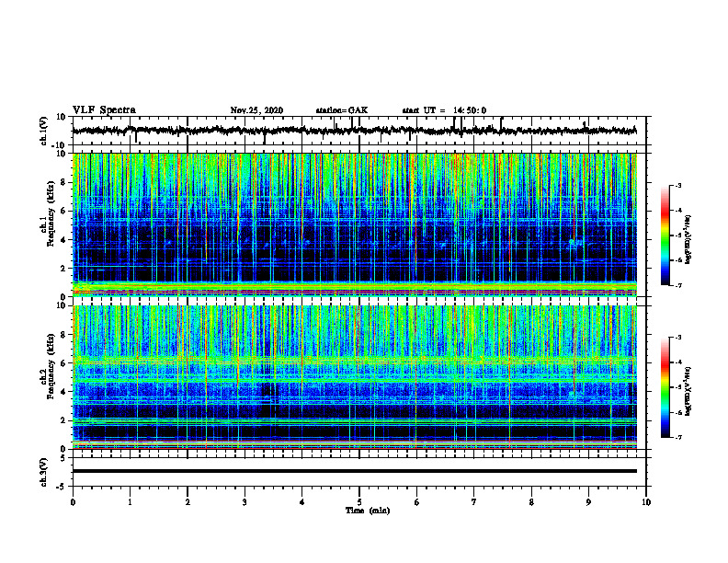Click time axis tick label 4
The width and height of the screenshot is (728, 563).
point(302,502)
